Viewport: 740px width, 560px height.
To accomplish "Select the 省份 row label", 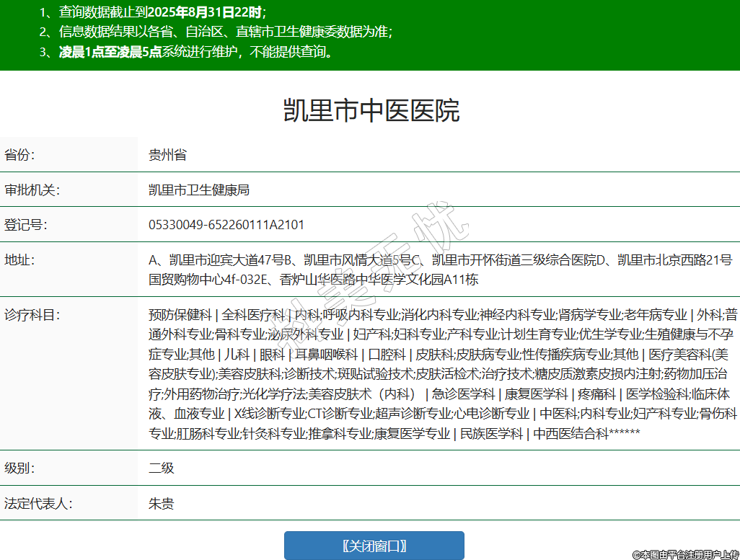I will coord(19,155).
